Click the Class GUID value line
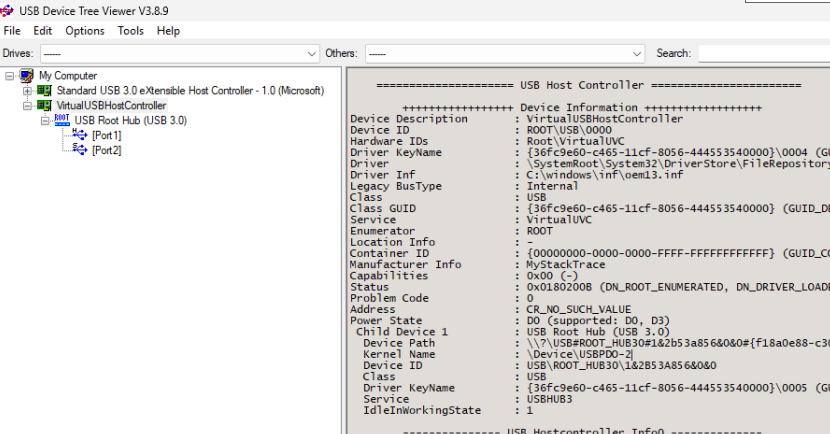This screenshot has width=830, height=434. click(x=678, y=209)
